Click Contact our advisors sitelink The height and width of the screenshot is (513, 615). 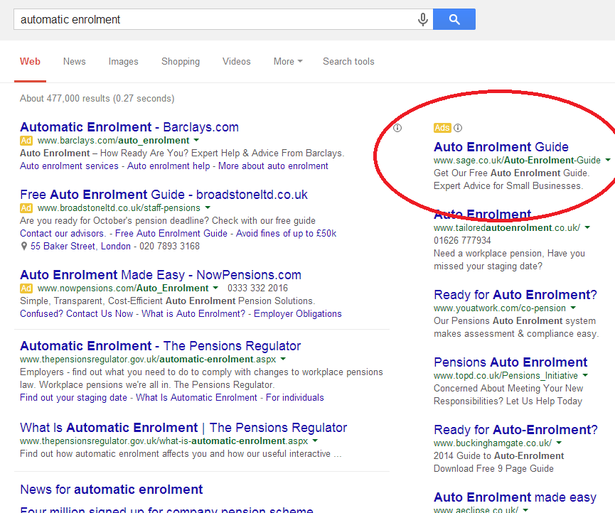pos(63,233)
